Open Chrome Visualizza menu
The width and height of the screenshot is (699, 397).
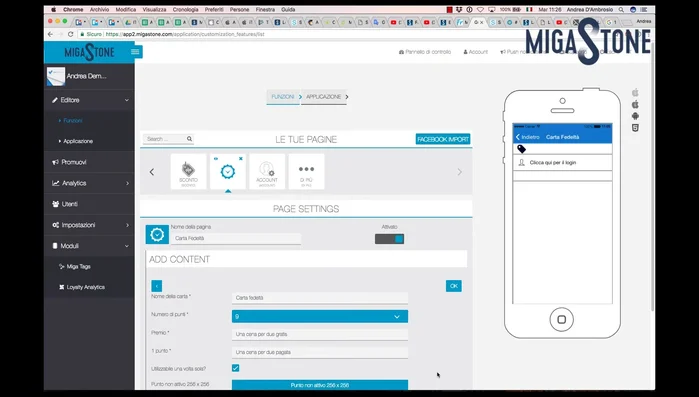point(154,9)
